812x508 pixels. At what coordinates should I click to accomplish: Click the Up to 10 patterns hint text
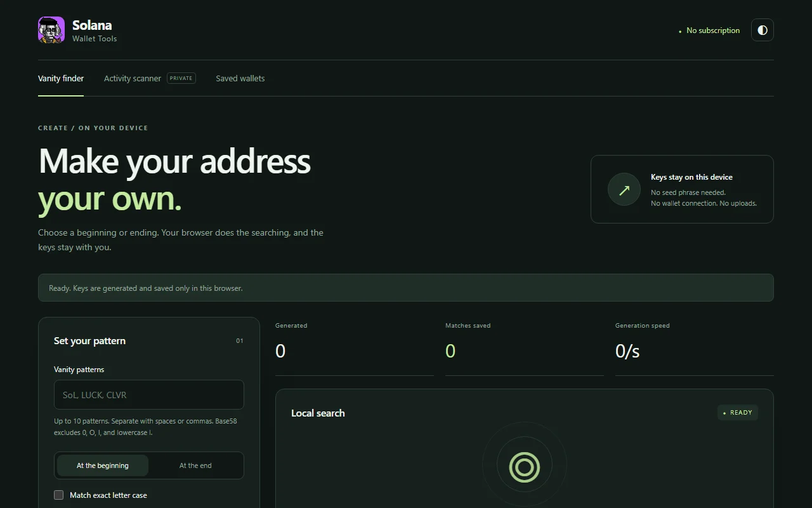[x=145, y=427]
